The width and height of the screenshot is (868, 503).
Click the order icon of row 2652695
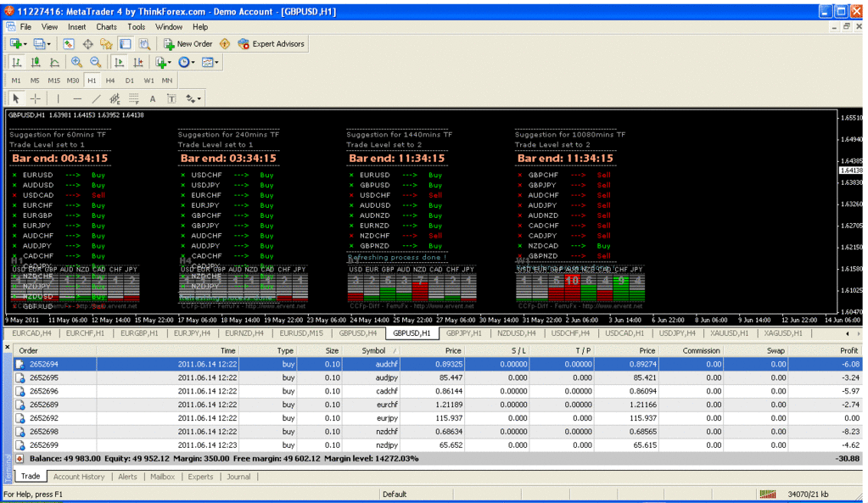(20, 378)
